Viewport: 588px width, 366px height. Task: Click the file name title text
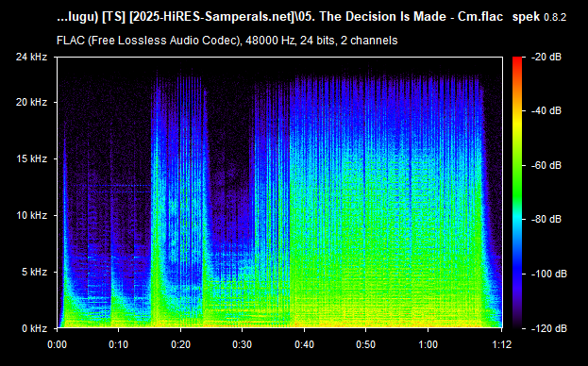[279, 17]
